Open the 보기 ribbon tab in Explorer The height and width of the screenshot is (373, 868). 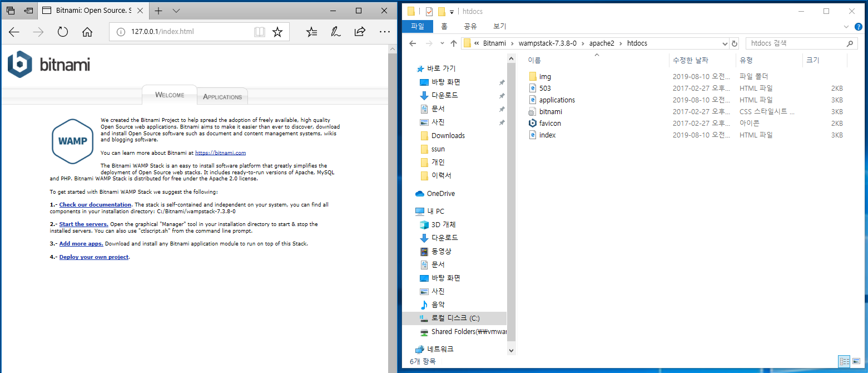[x=499, y=26]
